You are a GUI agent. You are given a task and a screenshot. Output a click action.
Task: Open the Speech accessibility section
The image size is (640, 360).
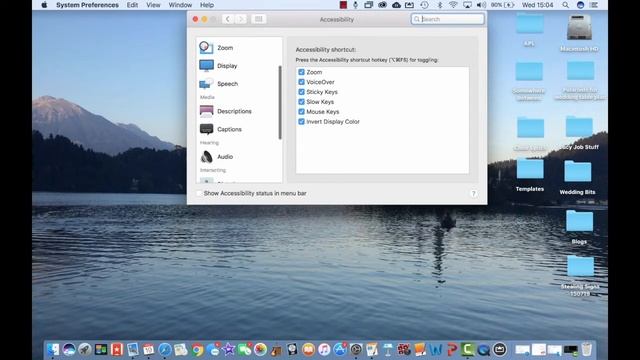click(x=239, y=84)
